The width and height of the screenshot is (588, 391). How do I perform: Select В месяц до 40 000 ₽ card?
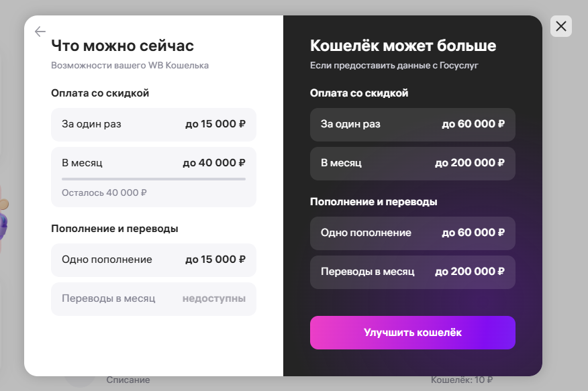[154, 163]
